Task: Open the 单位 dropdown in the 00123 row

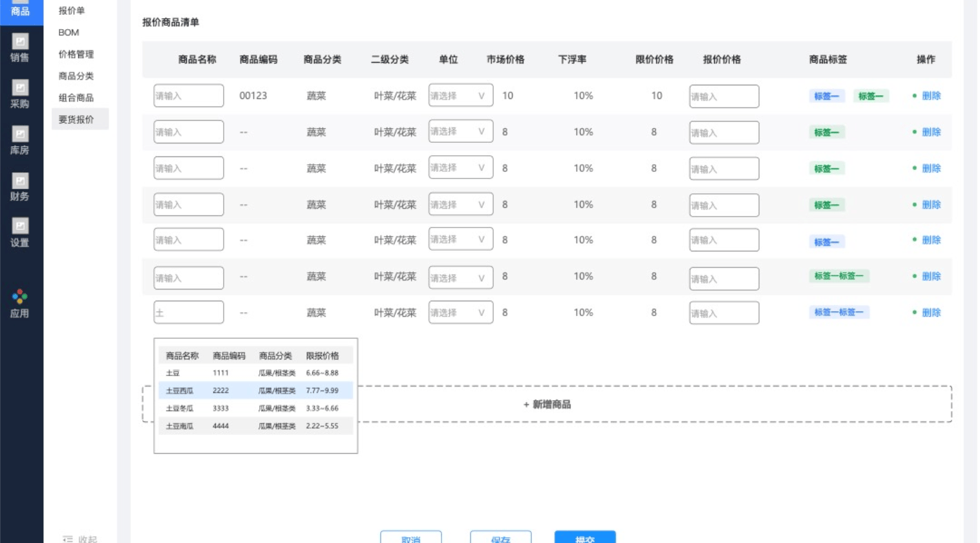Action: click(460, 95)
